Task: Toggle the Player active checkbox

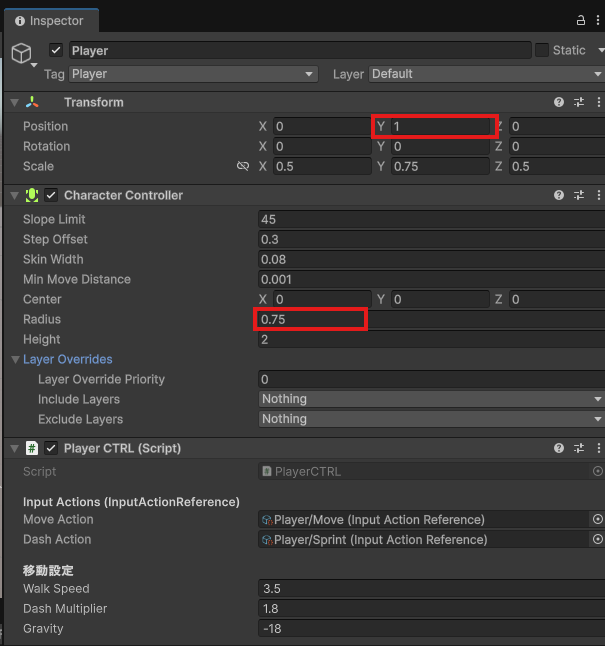Action: pyautogui.click(x=56, y=50)
